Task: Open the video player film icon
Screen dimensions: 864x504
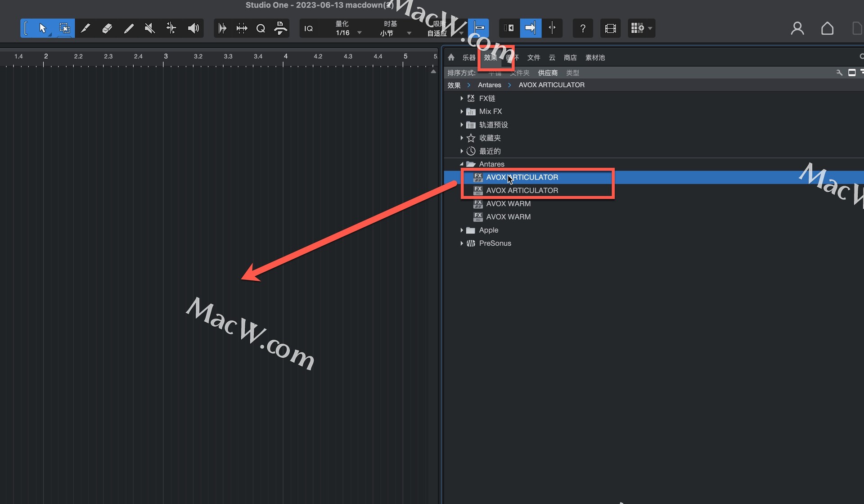Action: coord(610,28)
